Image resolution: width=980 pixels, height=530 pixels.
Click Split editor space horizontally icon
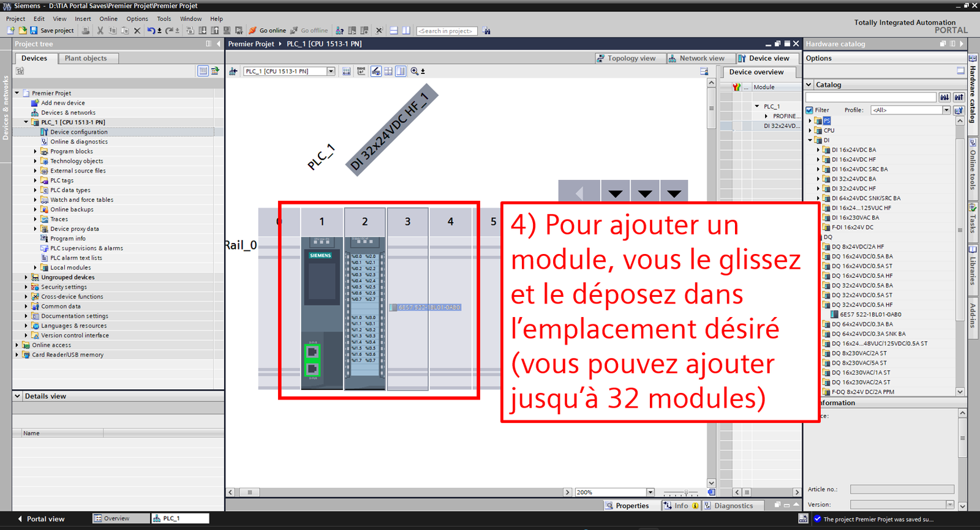tap(394, 30)
